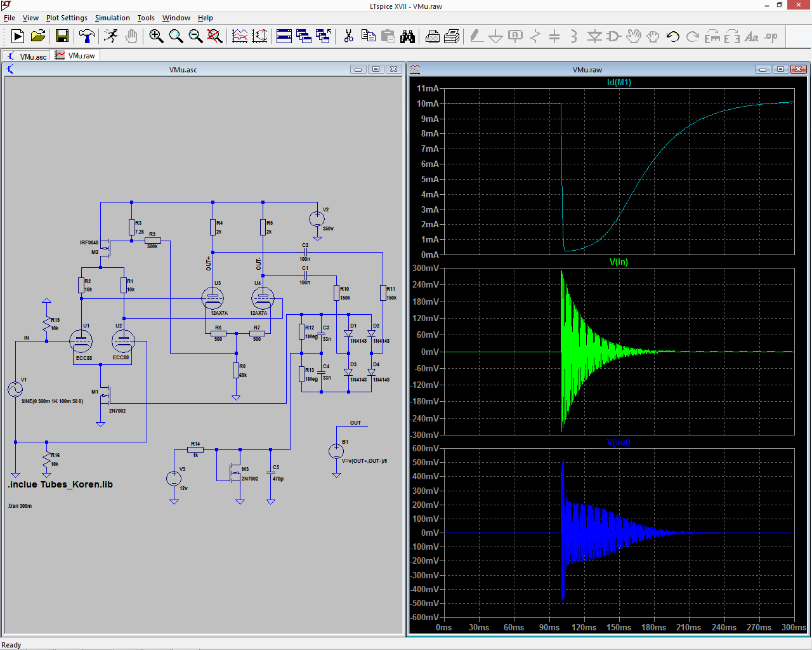Select the Aa text tool
The width and height of the screenshot is (812, 650).
click(751, 36)
